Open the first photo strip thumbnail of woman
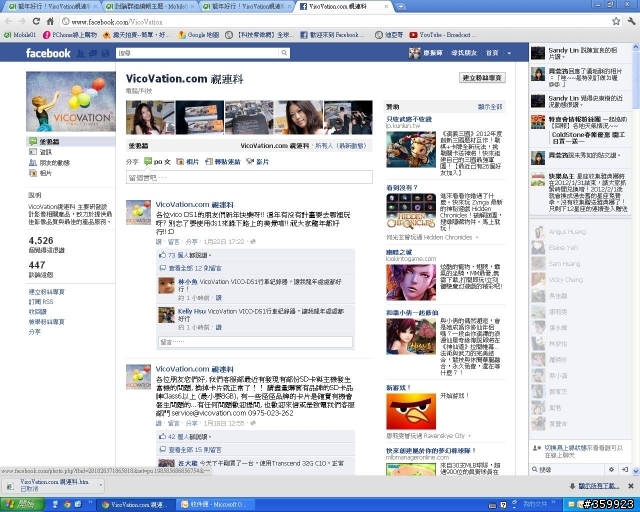 [150, 118]
